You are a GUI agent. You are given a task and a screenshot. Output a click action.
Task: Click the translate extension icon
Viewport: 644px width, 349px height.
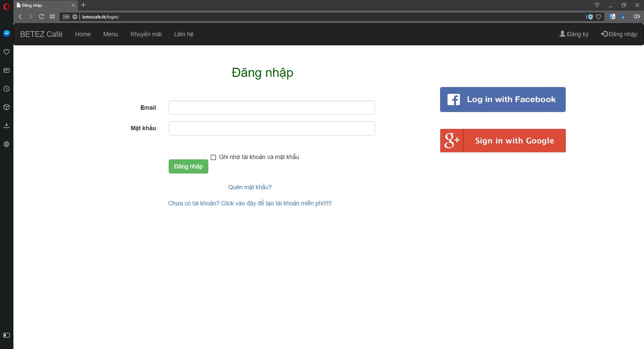pos(612,17)
